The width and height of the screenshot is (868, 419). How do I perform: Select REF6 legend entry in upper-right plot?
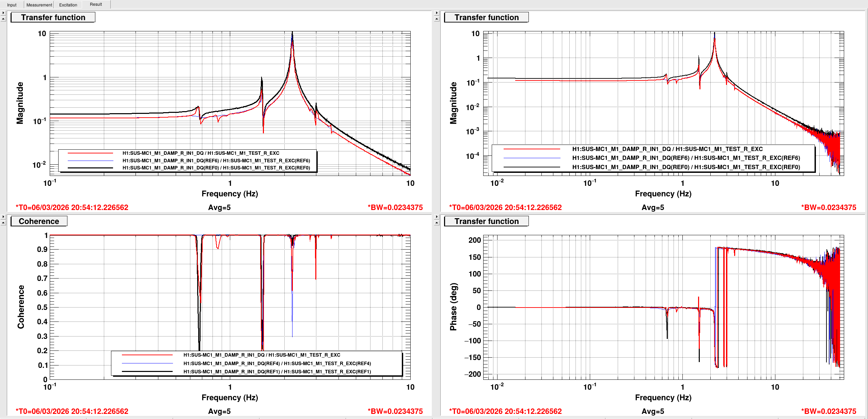point(686,158)
